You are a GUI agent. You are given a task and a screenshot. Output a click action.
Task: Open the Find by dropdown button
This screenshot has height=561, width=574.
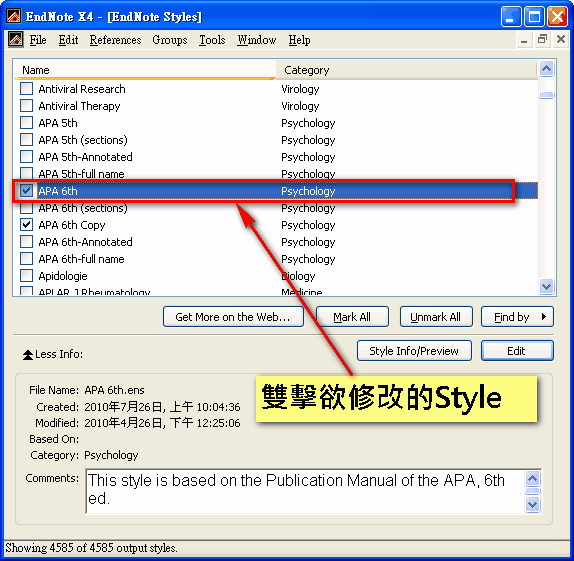517,317
